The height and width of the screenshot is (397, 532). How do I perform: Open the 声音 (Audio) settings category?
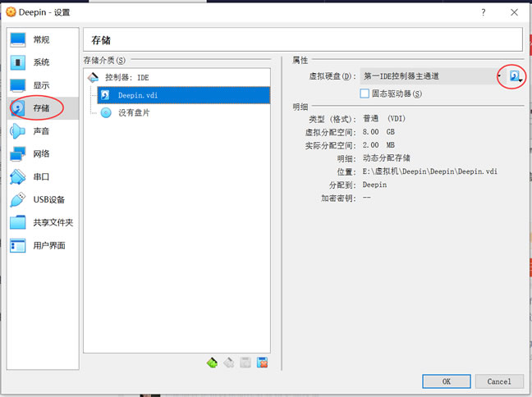[43, 131]
